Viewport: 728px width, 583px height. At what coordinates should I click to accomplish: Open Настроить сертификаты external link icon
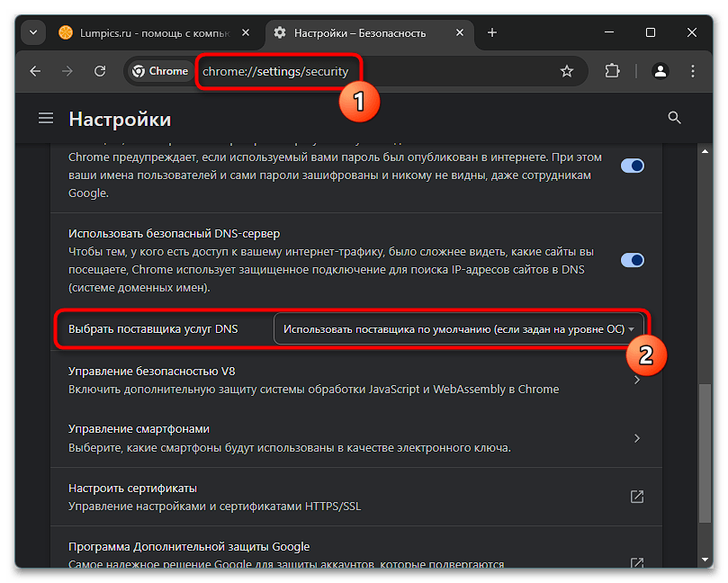pyautogui.click(x=637, y=497)
